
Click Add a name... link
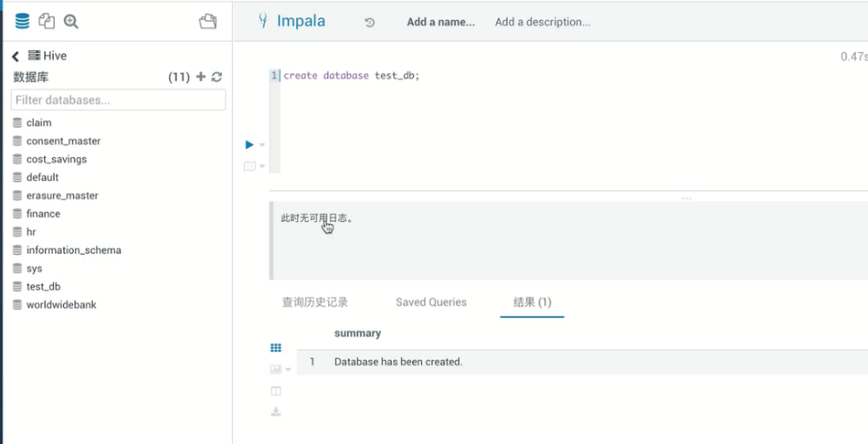point(441,23)
